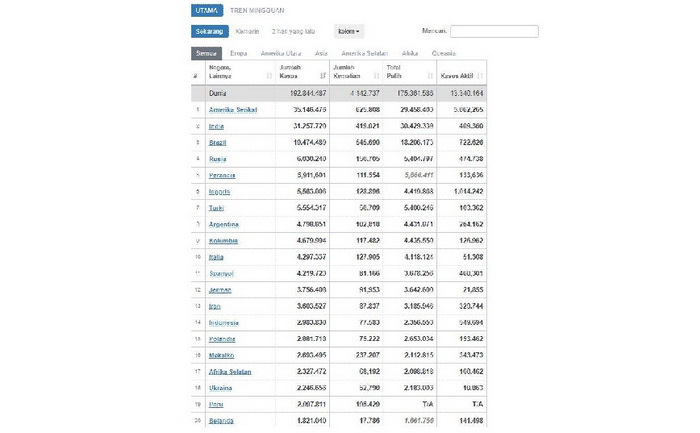Open the Indonesia country link
The height and width of the screenshot is (433, 700).
point(224,323)
